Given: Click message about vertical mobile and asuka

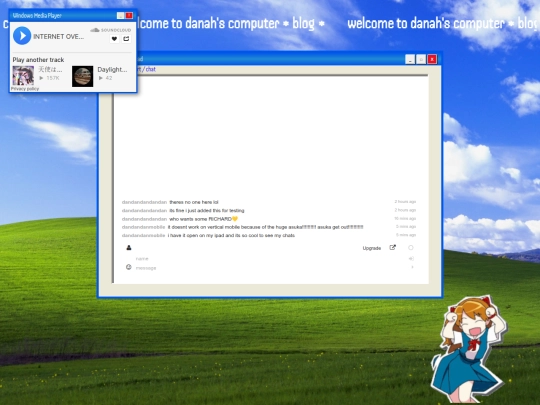Looking at the screenshot, I should click(266, 227).
